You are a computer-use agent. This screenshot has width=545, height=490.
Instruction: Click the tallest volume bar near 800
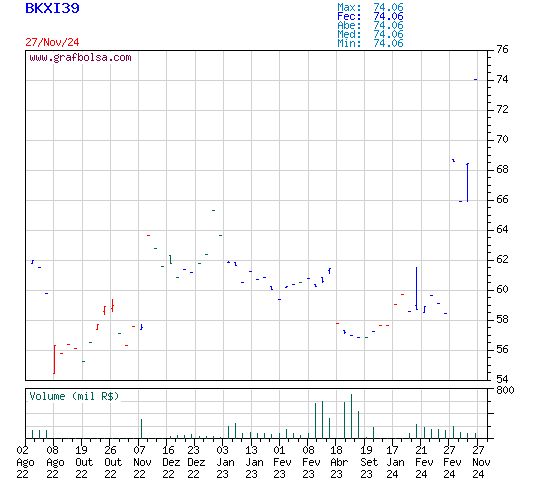click(x=351, y=416)
